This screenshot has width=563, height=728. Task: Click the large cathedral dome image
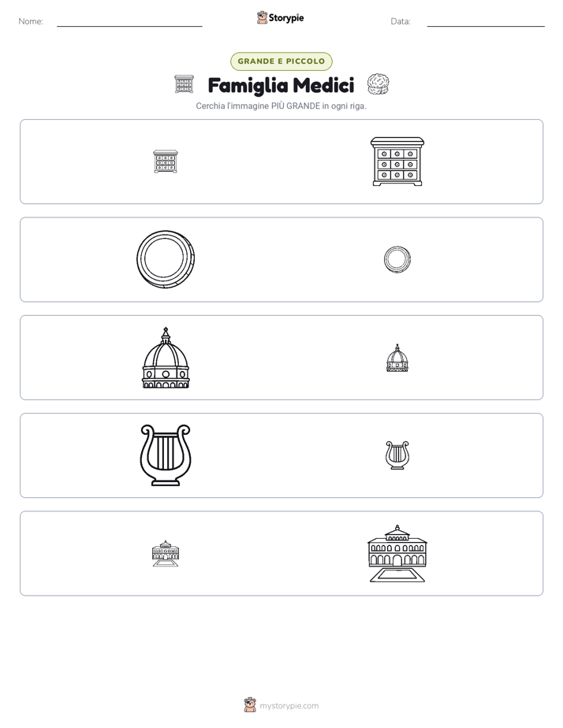tap(166, 358)
